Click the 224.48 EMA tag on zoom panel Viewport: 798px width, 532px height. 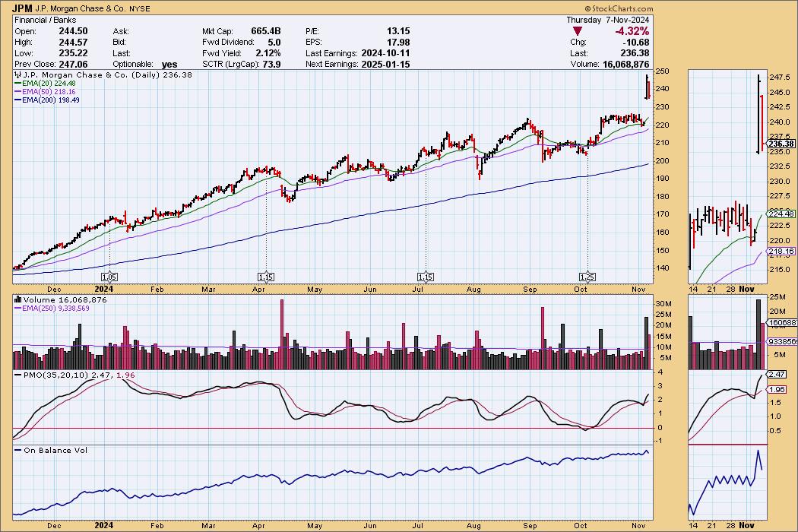point(781,214)
